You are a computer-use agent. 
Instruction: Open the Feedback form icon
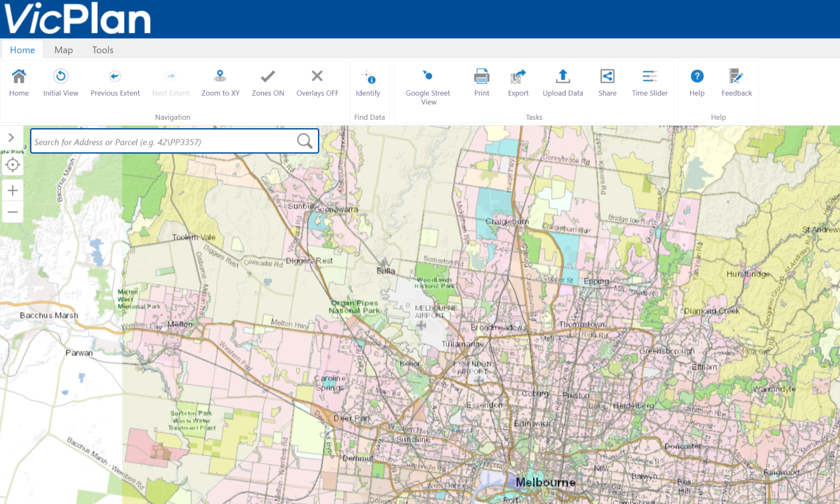(736, 76)
